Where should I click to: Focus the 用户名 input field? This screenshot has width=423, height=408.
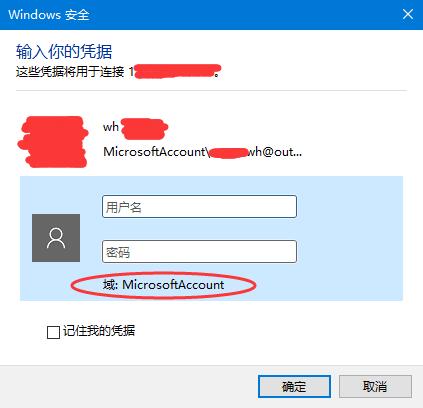(x=199, y=207)
